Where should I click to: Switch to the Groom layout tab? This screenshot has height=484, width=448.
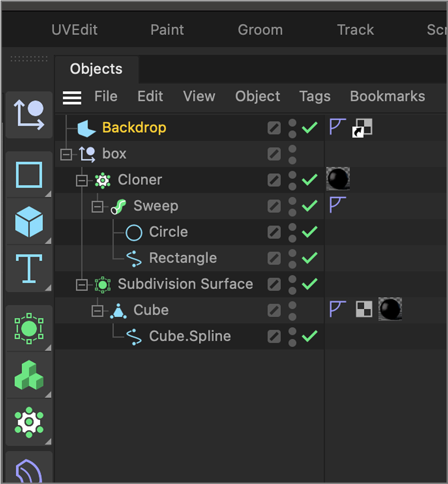(x=260, y=29)
